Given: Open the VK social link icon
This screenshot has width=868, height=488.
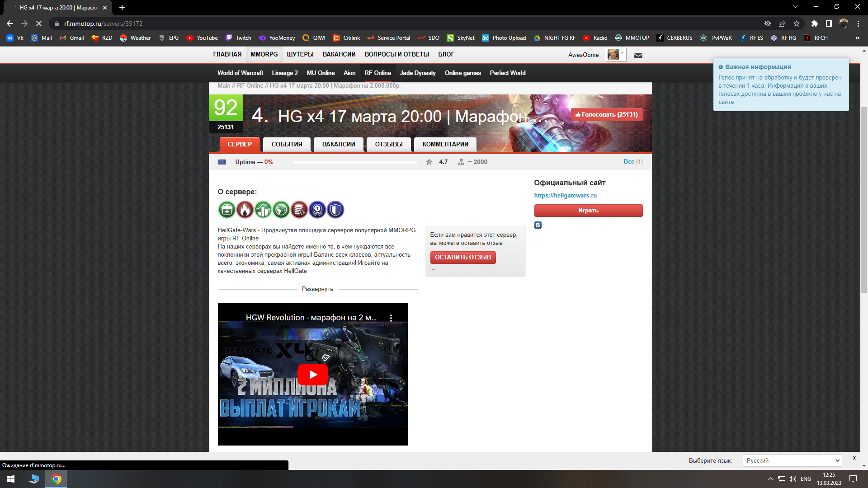Looking at the screenshot, I should [538, 225].
